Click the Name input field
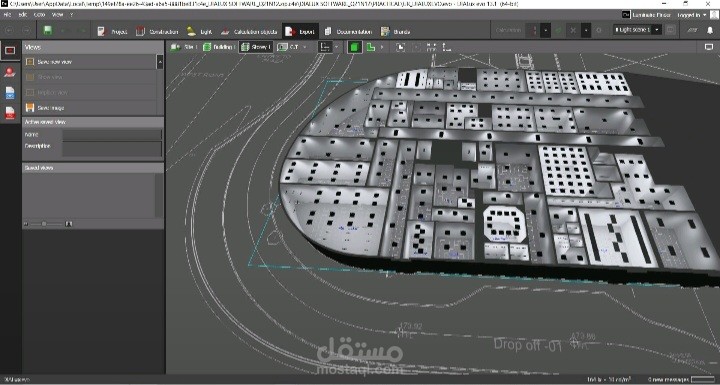 [x=112, y=135]
